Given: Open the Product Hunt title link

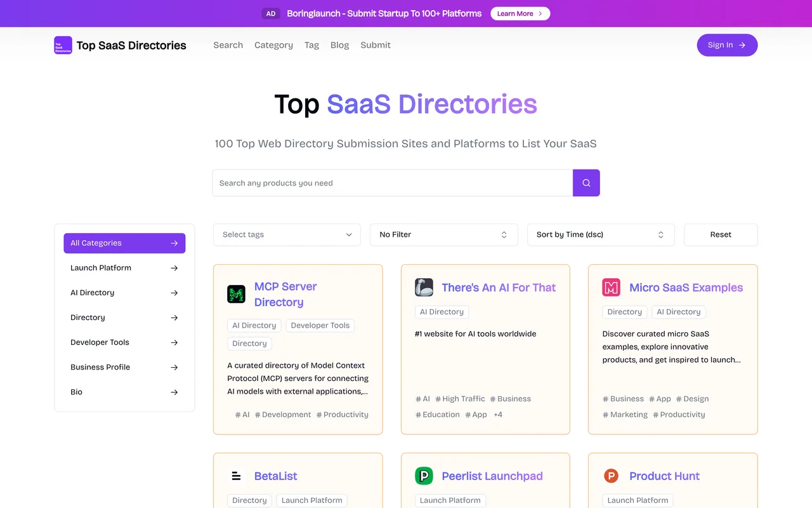Looking at the screenshot, I should 664,476.
